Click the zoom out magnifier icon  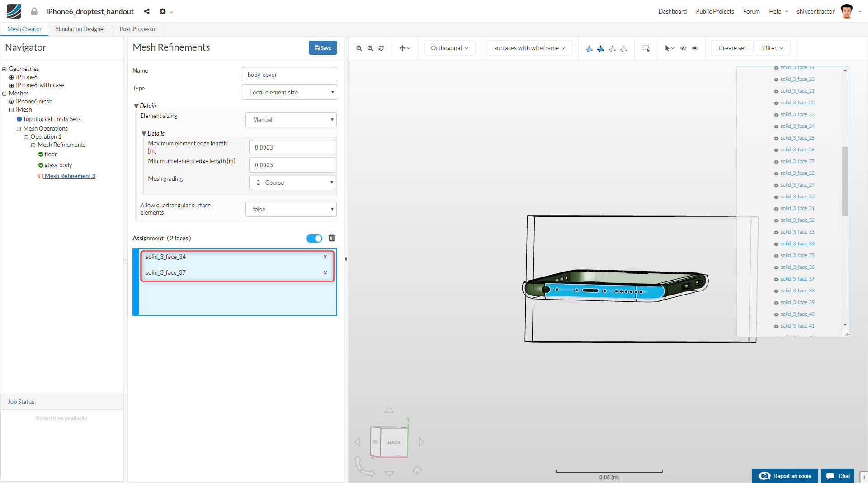point(370,48)
